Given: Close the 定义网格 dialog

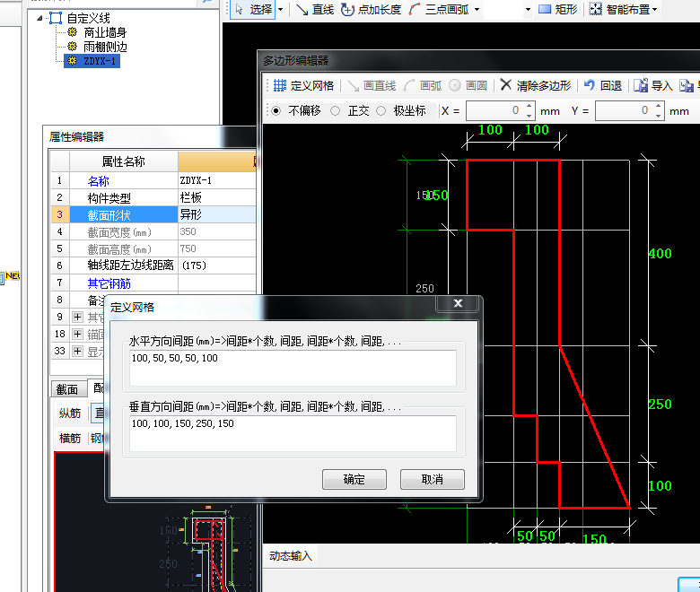Looking at the screenshot, I should (x=458, y=303).
